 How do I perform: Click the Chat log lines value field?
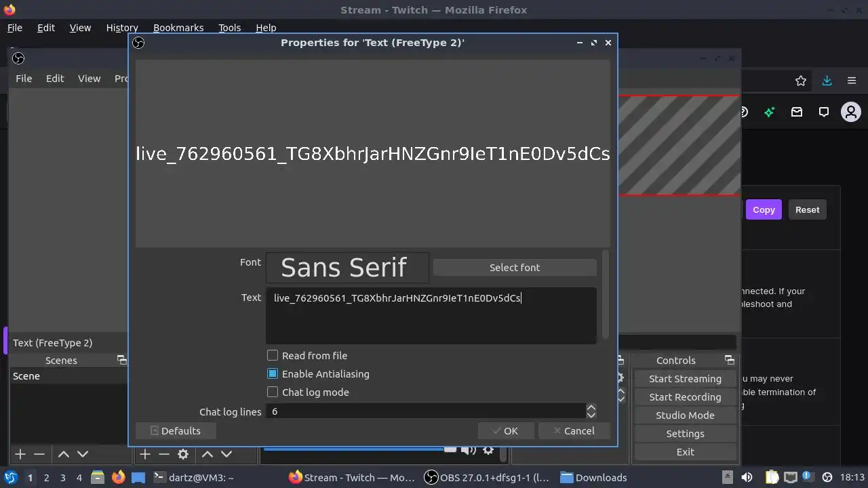tap(426, 411)
